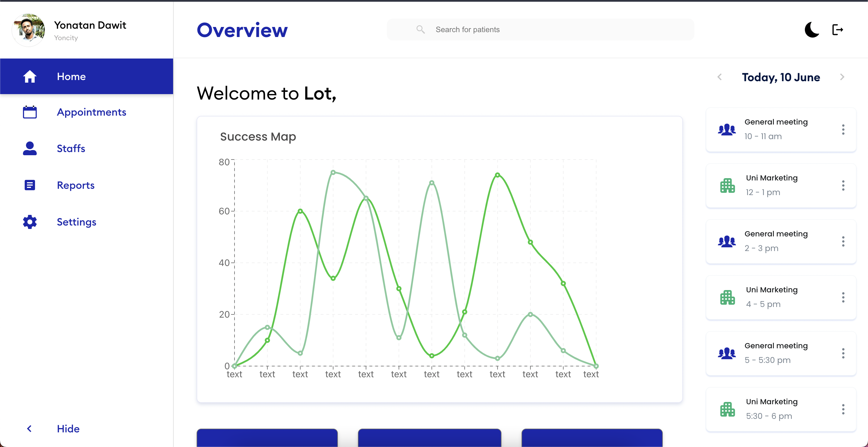Click the logout icon top right
Viewport: 868px width, 447px height.
click(x=838, y=30)
